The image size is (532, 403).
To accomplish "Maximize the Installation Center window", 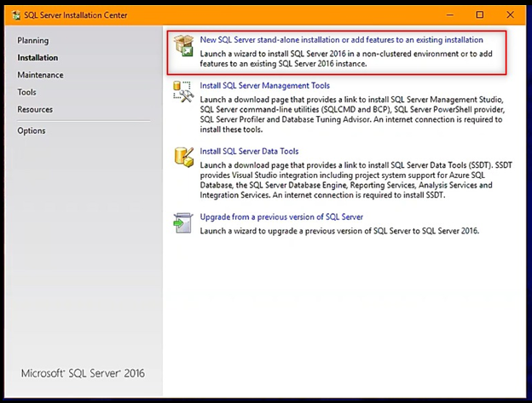I will (x=480, y=14).
